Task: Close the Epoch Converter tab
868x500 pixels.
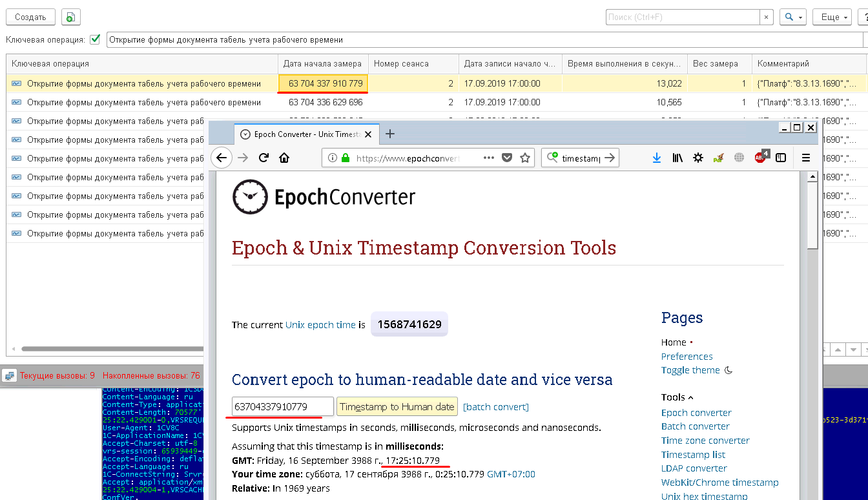Action: [369, 134]
